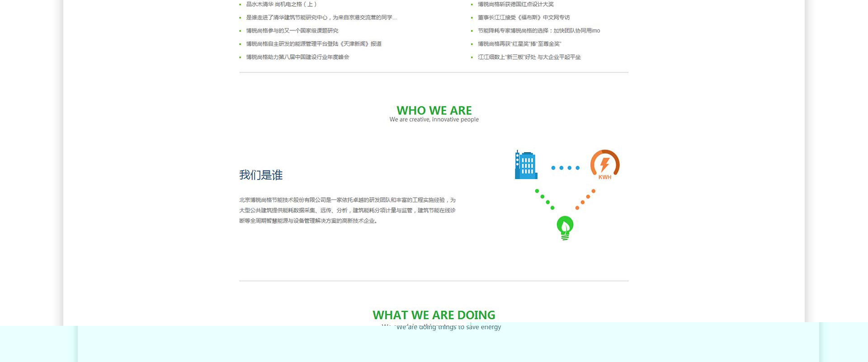868x362 pixels.
Task: Open article about 加快团队协同用imo
Action: [x=539, y=31]
